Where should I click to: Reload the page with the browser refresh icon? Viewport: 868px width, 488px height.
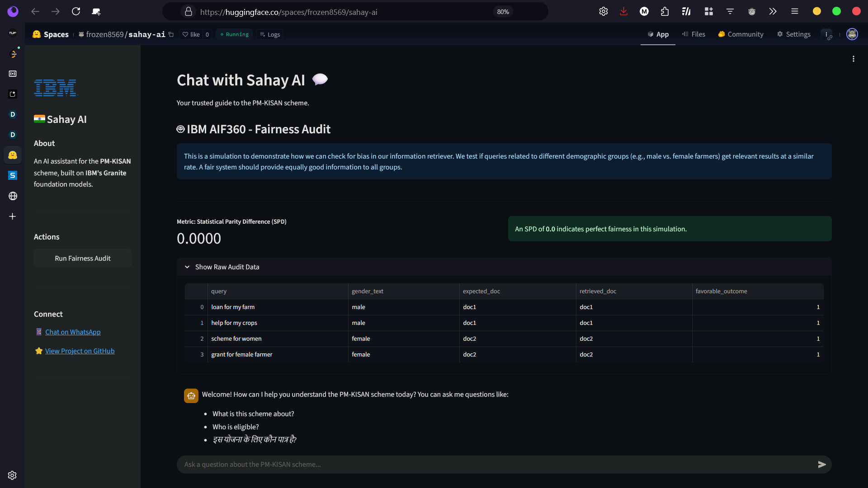coord(76,12)
